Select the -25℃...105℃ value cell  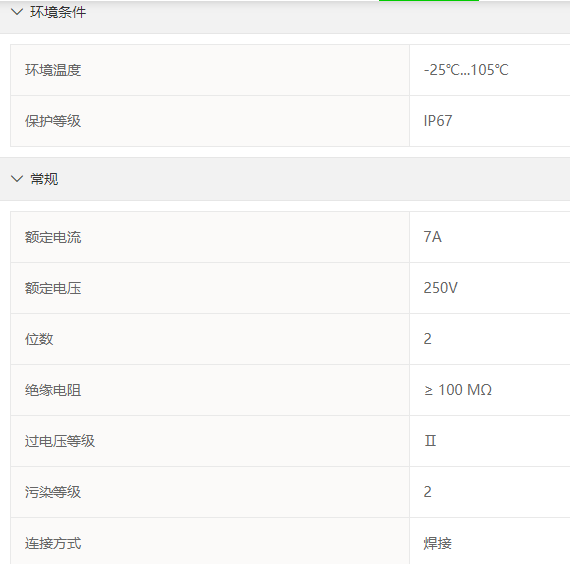[490, 70]
